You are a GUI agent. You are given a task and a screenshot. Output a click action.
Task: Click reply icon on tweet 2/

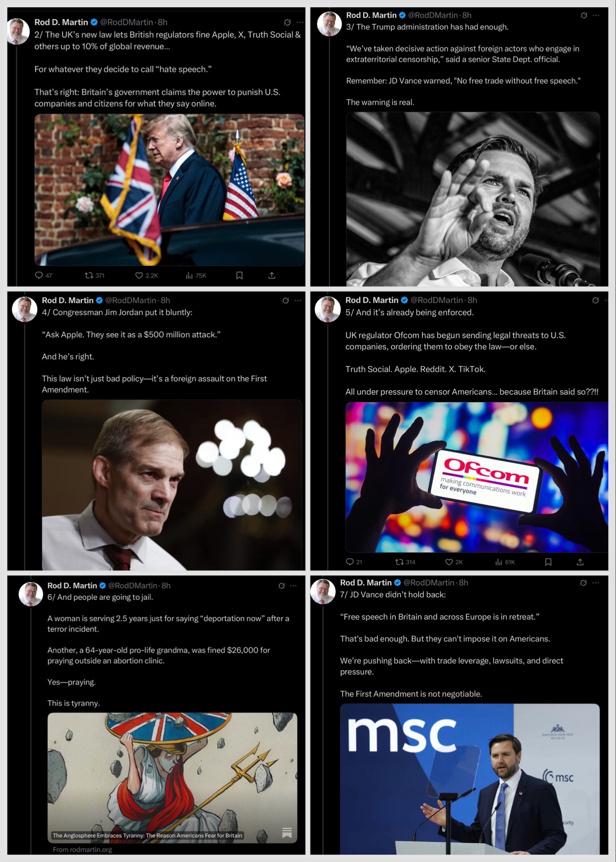pyautogui.click(x=39, y=275)
